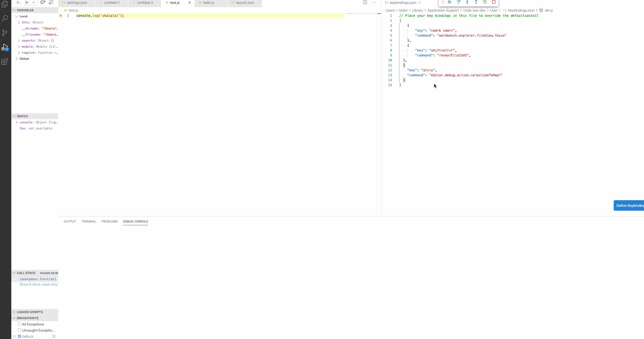
Task: Click the Step Over debug icon
Action: (x=458, y=2)
